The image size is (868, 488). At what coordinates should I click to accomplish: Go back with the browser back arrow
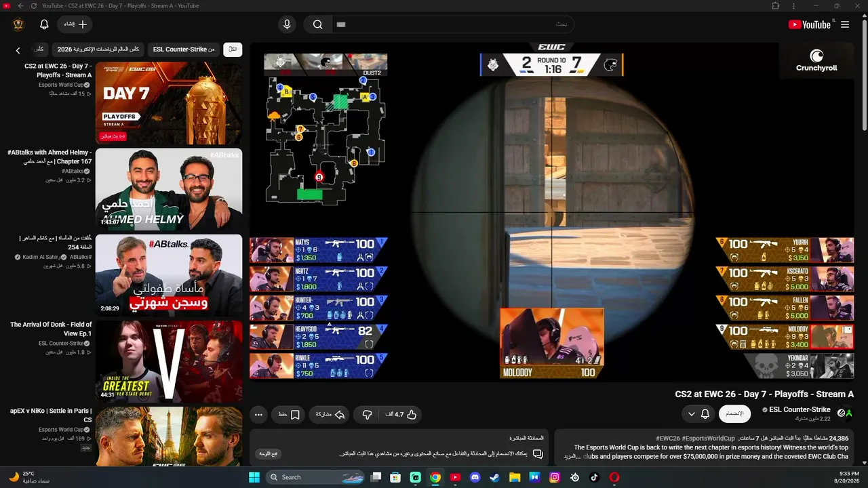(x=20, y=6)
